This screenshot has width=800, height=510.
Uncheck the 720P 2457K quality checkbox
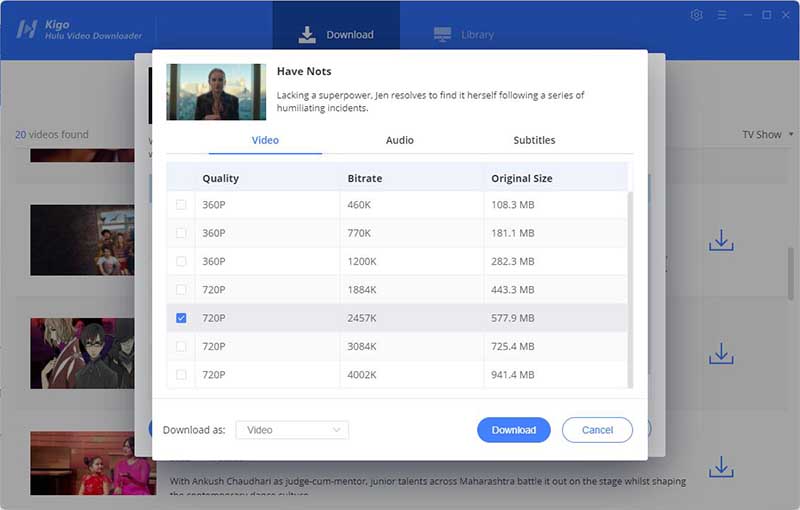(181, 318)
